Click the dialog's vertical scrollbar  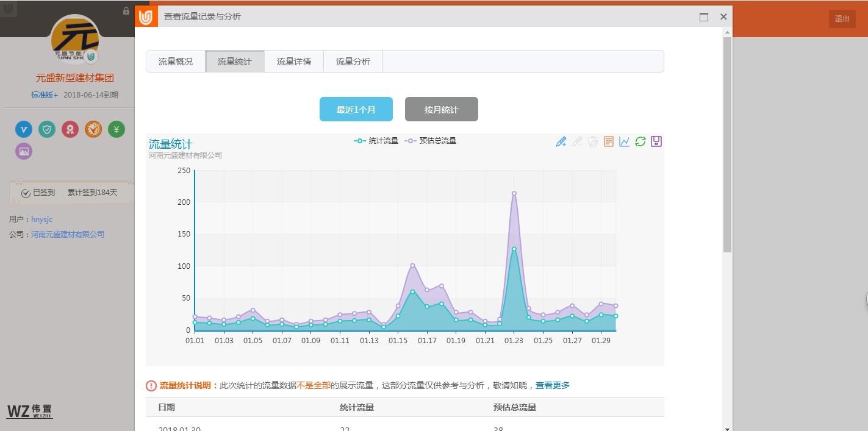(727, 145)
